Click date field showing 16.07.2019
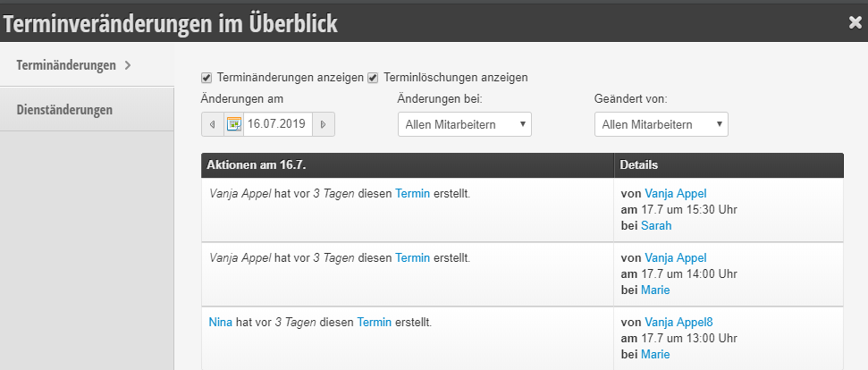Viewport: 868px width, 370px height. pos(277,124)
